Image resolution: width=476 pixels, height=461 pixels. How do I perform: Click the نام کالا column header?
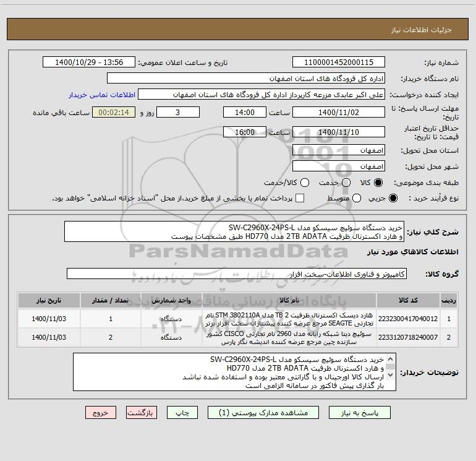[289, 300]
